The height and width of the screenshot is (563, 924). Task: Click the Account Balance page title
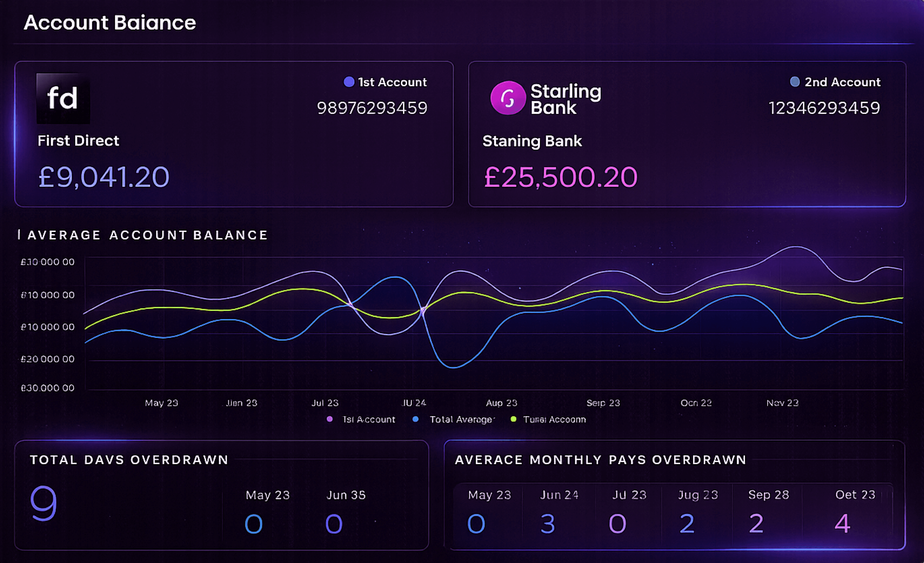tap(110, 22)
